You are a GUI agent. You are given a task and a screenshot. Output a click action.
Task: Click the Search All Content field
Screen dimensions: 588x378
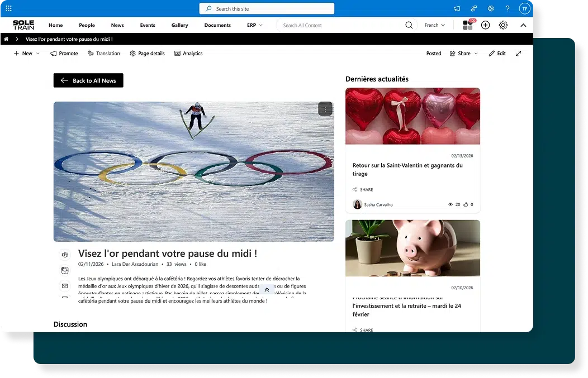[x=341, y=25]
